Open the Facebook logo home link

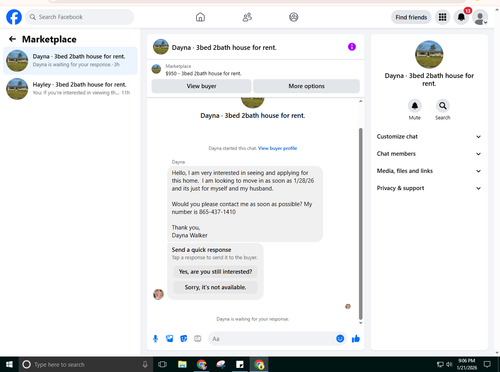pos(14,17)
